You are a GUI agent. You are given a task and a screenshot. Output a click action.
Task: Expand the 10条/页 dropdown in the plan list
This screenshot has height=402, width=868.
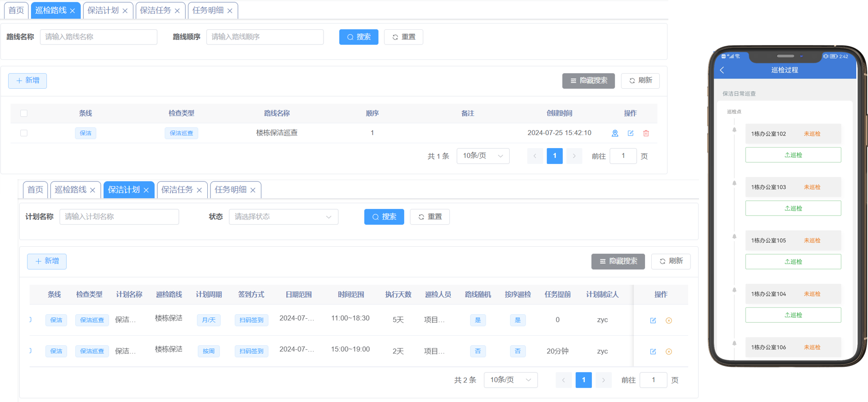pos(510,380)
